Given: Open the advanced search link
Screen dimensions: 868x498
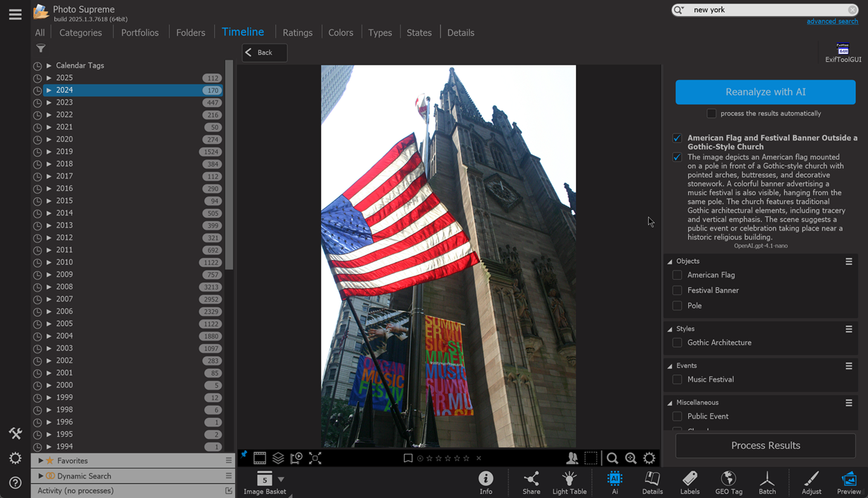Looking at the screenshot, I should point(832,22).
